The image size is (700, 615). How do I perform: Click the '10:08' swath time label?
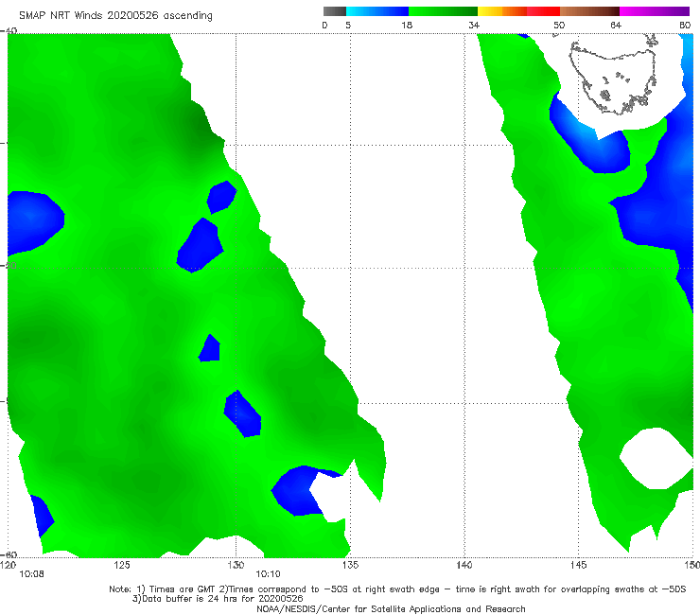(x=31, y=574)
